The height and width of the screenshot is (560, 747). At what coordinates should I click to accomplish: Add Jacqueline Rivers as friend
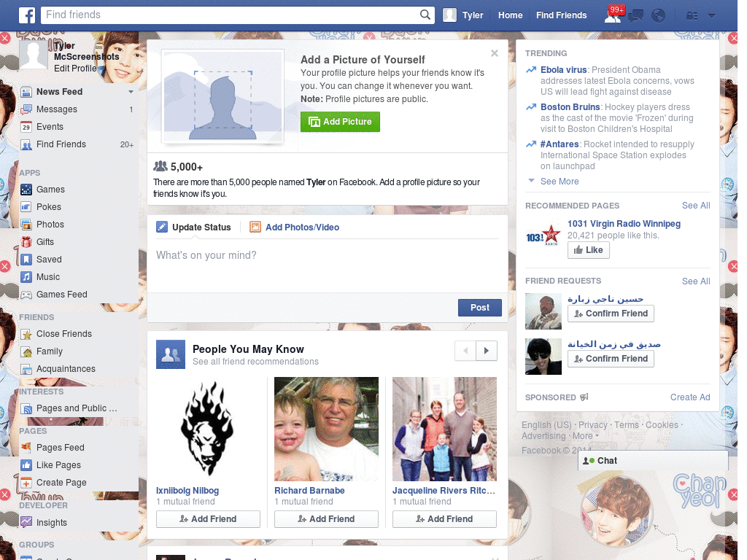click(444, 519)
